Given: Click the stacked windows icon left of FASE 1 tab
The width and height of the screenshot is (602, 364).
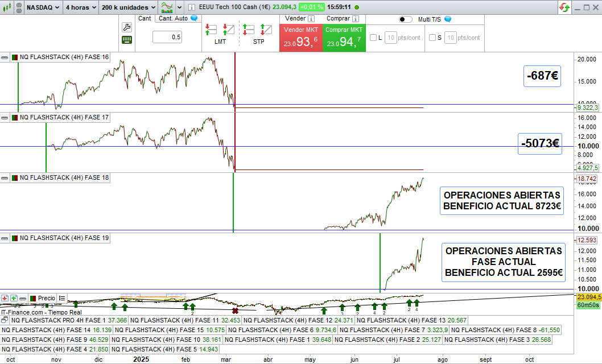Looking at the screenshot, I should [5, 320].
